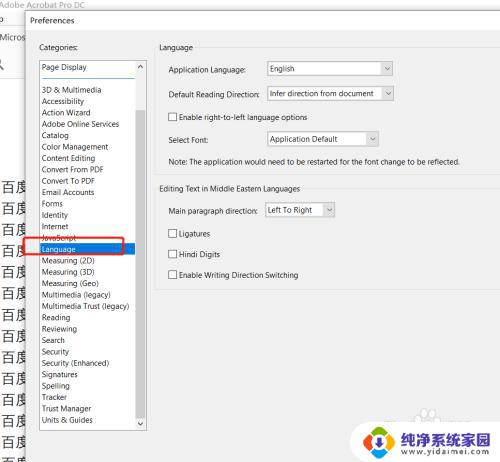
Task: Select Convert To PDF category
Action: click(x=68, y=181)
